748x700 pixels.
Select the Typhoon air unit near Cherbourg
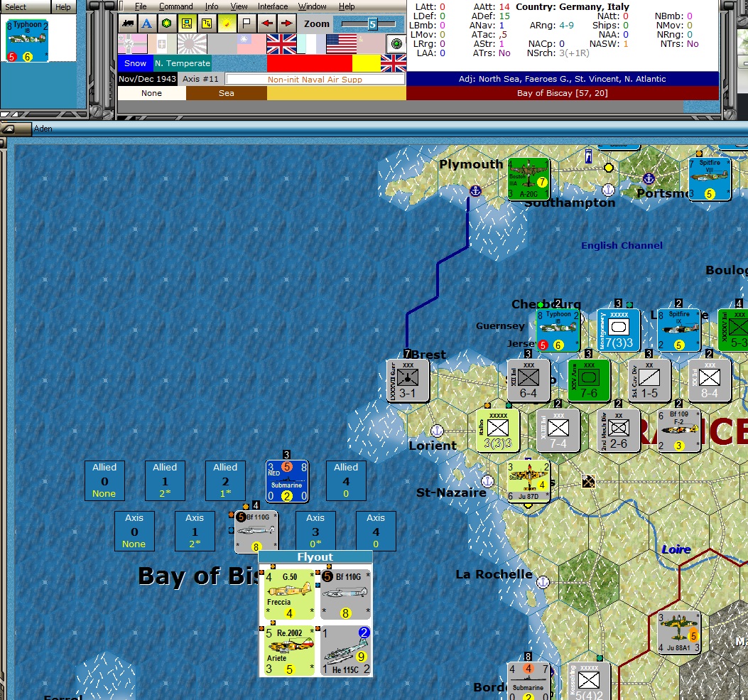[x=558, y=330]
